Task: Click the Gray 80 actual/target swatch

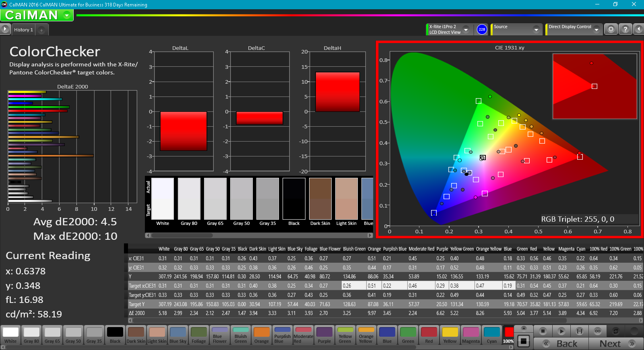Action: click(x=189, y=199)
